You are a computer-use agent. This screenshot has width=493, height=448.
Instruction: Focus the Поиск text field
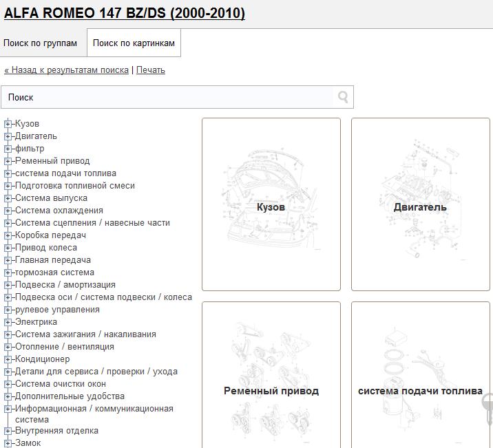tap(169, 97)
